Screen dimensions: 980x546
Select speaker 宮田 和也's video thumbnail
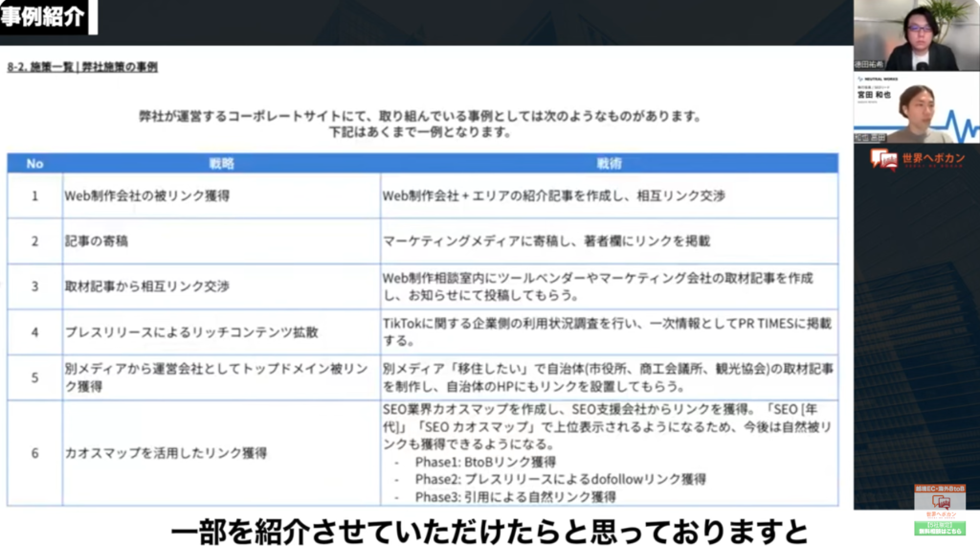916,107
